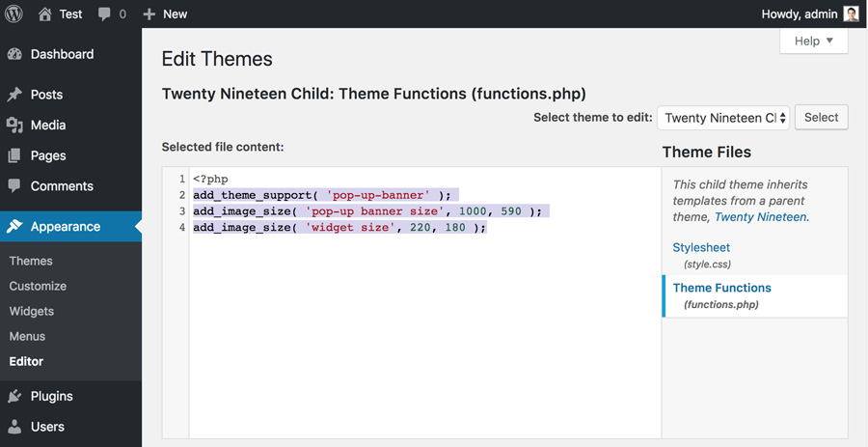868x447 pixels.
Task: Go to Widgets submenu item
Action: 32,311
